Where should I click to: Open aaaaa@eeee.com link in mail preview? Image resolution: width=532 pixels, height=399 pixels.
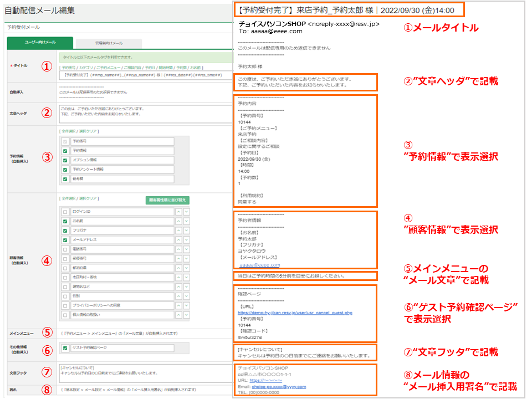(260, 265)
